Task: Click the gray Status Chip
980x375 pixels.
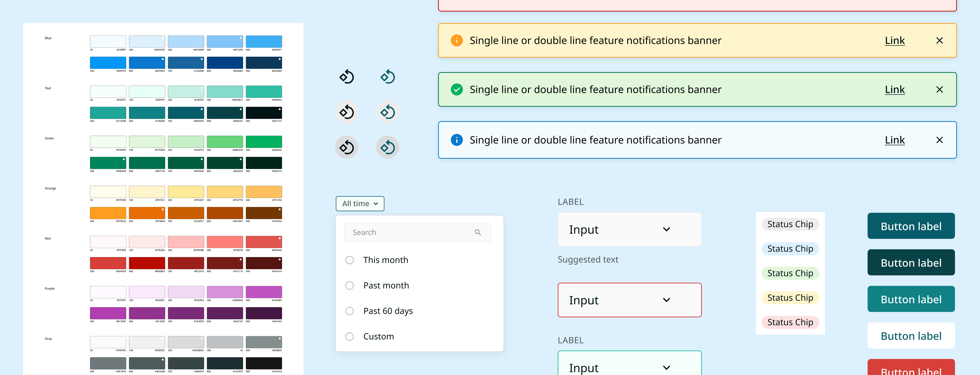Action: 790,224
